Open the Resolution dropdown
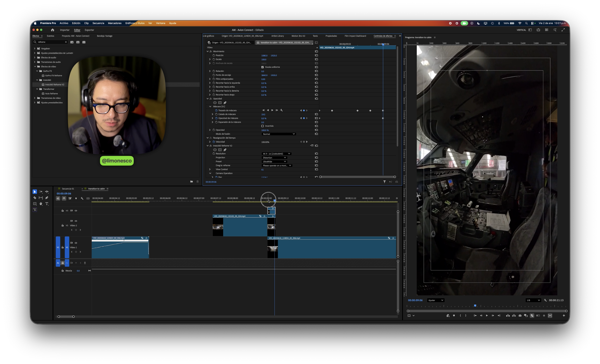Screen dimensions: 600x364 276,154
